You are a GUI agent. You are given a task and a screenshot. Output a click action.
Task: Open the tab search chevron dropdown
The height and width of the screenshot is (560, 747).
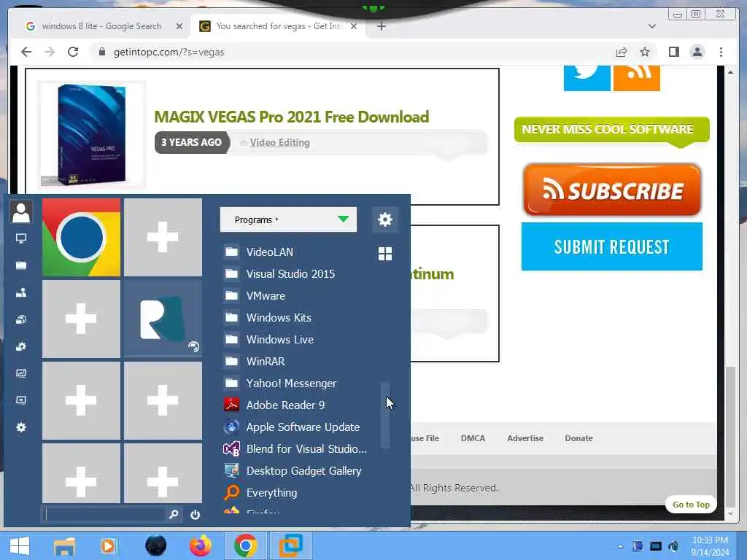click(x=652, y=26)
